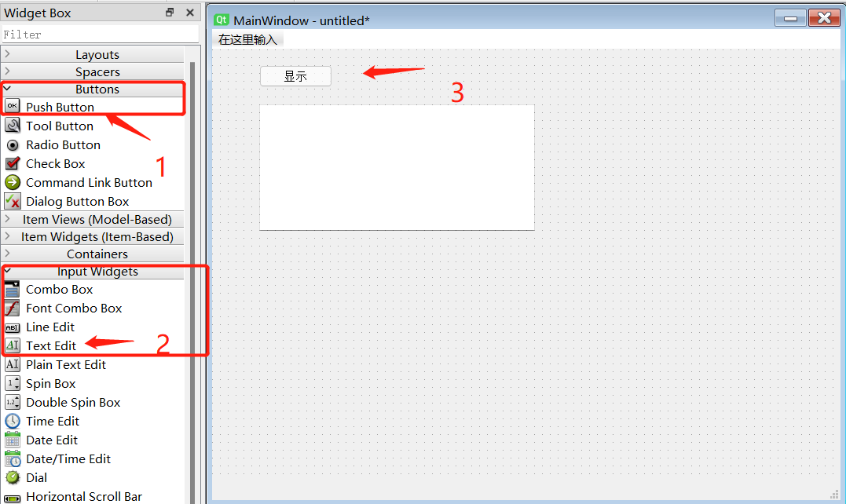The height and width of the screenshot is (504, 846).
Task: Pick the Time Edit clock icon
Action: tap(13, 421)
